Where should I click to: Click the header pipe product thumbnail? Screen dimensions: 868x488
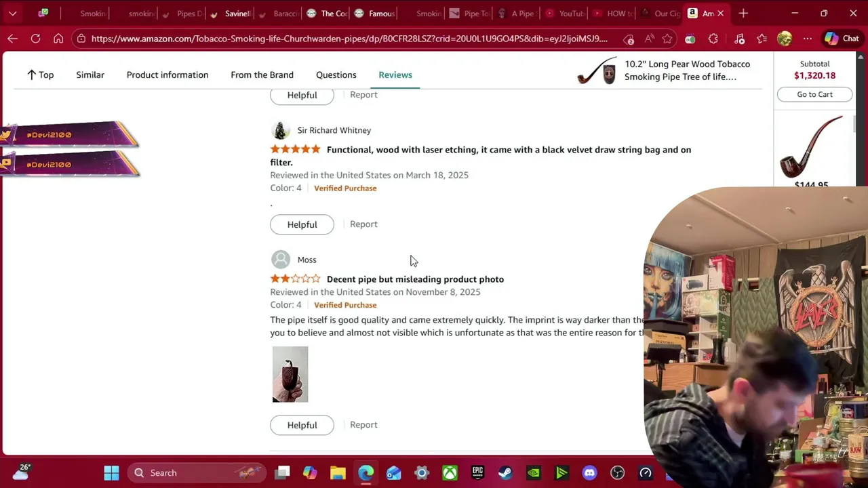(x=596, y=70)
